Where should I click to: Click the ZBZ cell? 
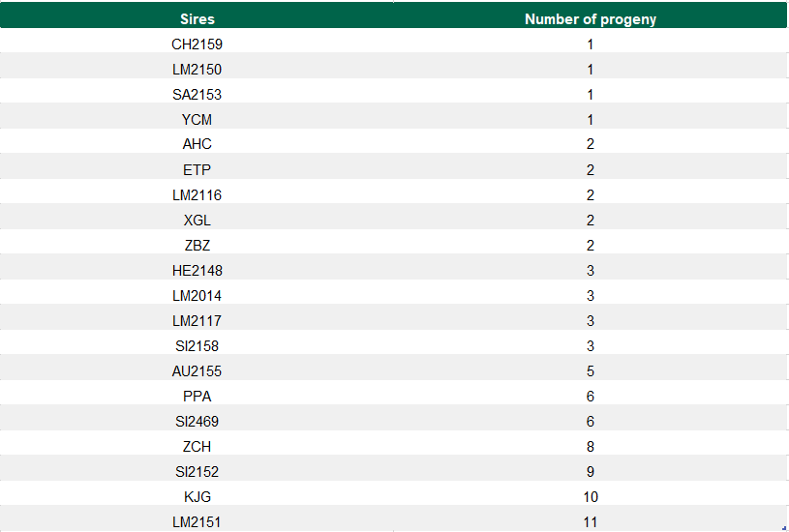[x=197, y=246]
